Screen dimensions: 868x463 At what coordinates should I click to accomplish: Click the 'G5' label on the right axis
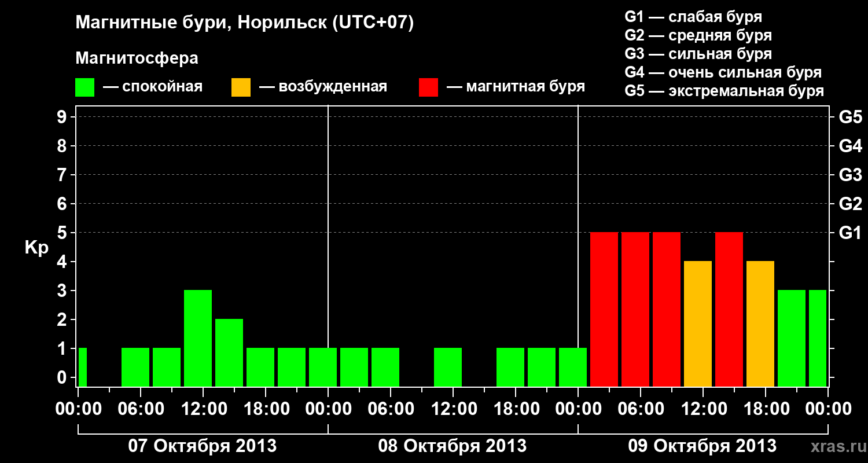click(851, 117)
